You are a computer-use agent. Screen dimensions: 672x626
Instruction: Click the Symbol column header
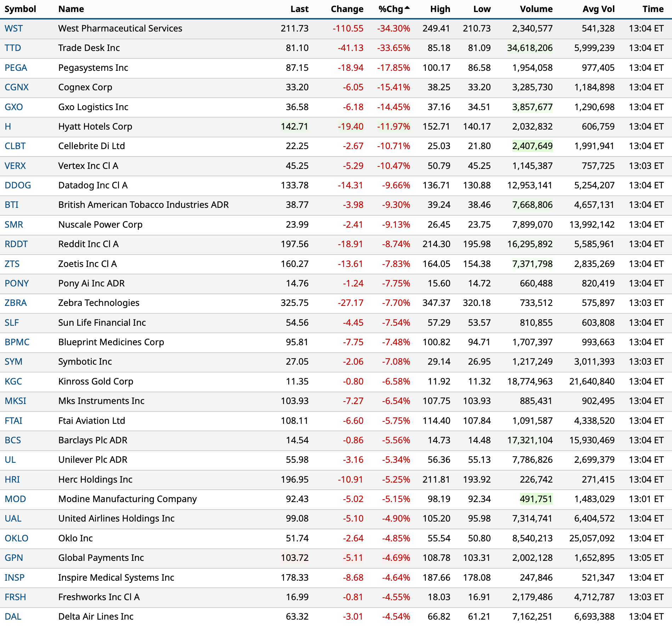20,9
